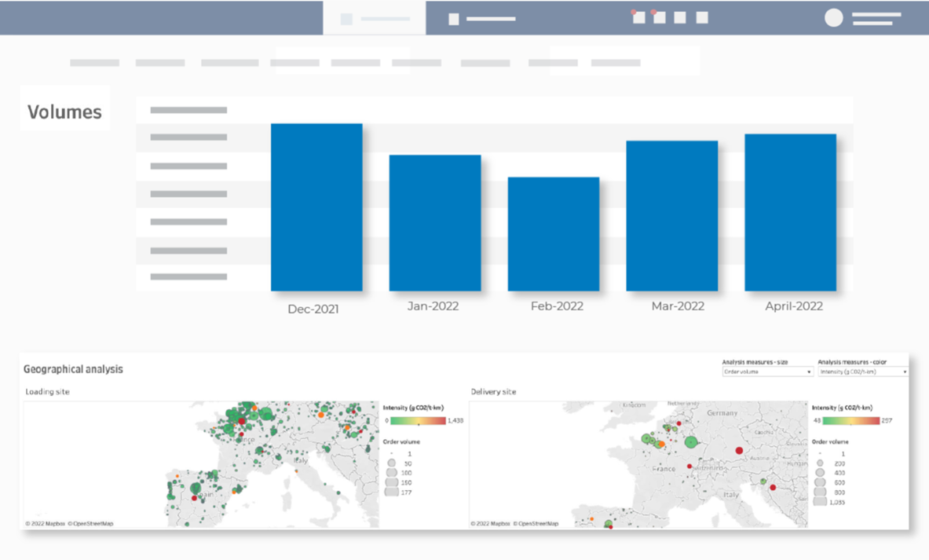Screen dimensions: 929x560
Task: Click the April-2022 volume bar
Action: [790, 212]
